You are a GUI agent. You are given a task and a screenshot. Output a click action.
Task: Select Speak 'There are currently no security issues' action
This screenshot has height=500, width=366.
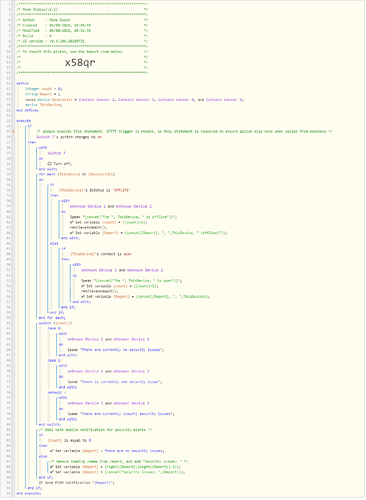[116, 350]
